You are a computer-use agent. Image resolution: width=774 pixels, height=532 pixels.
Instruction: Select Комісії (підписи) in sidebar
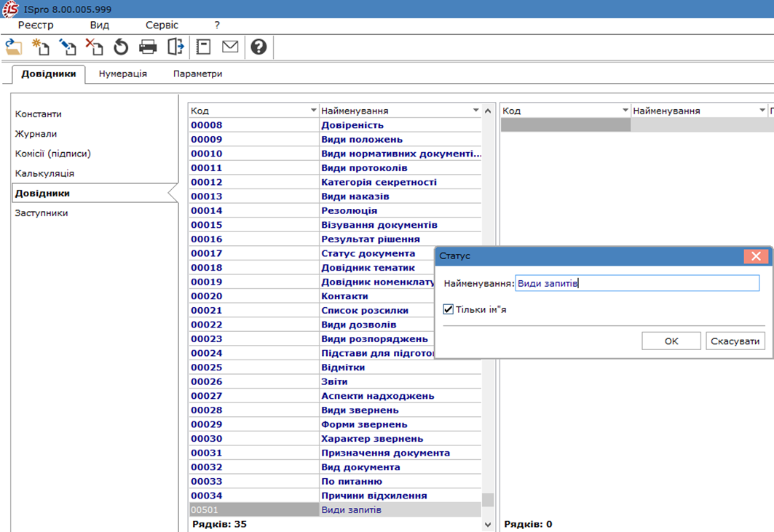point(53,154)
